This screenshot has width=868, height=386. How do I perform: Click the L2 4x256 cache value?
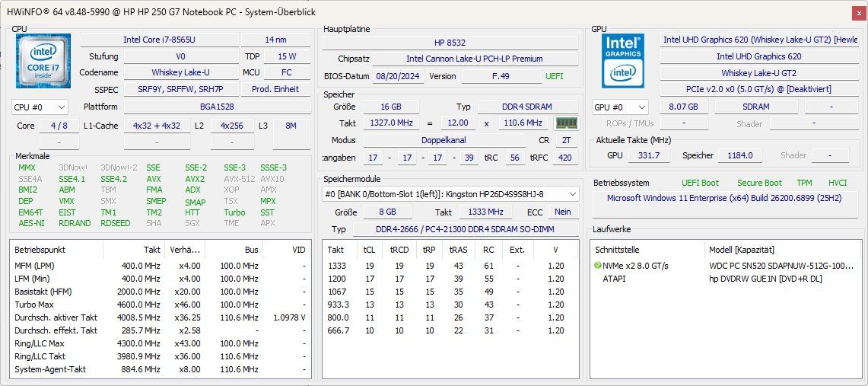232,126
